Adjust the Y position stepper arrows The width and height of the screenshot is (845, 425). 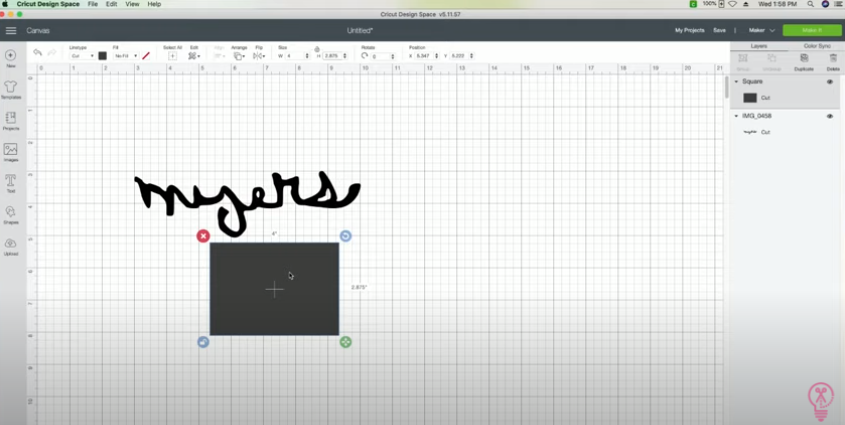[x=472, y=56]
